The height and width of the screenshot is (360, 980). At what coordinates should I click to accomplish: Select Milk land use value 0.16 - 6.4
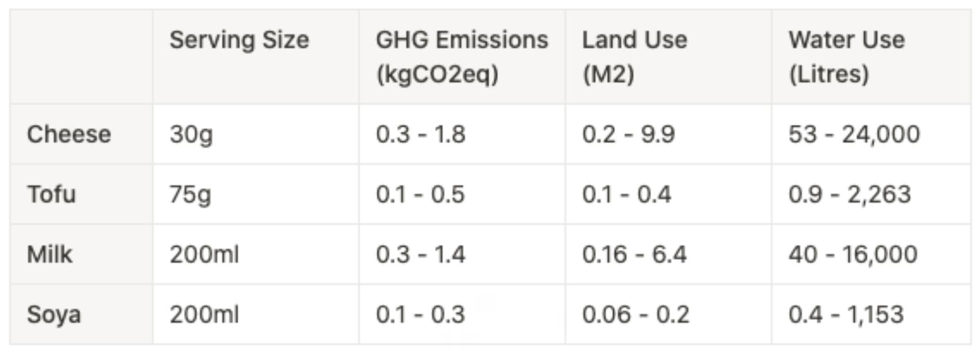(634, 254)
